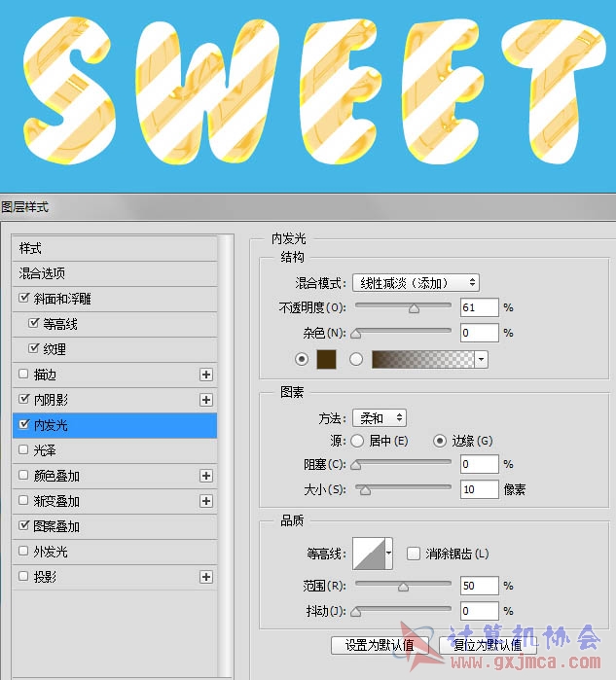Open the 方法 technique dropdown

tap(380, 418)
